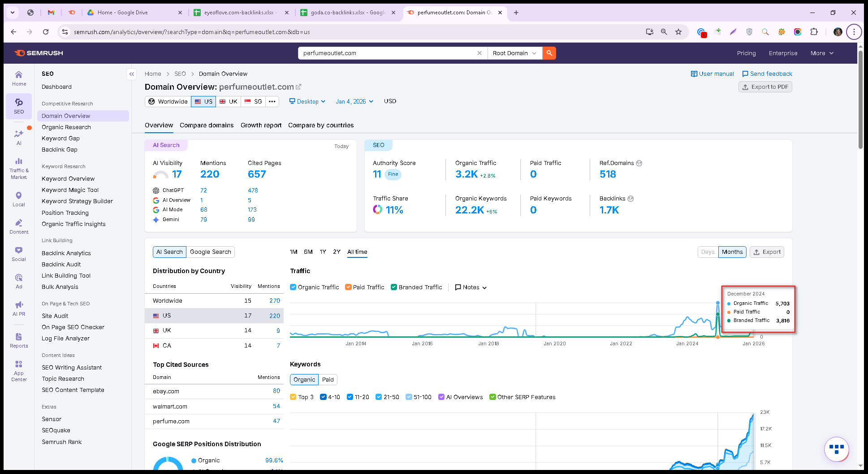Viewport: 868px width, 474px height.
Task: Open a new browser tab
Action: pyautogui.click(x=516, y=13)
